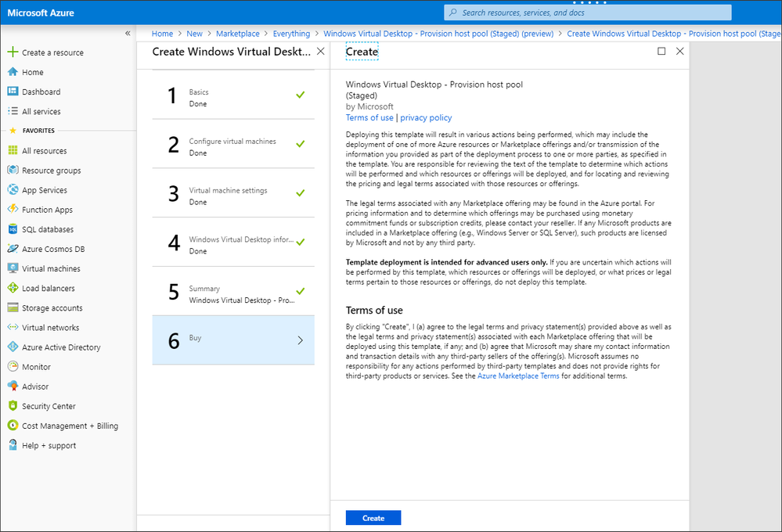Select the SQL databases icon

coord(13,229)
